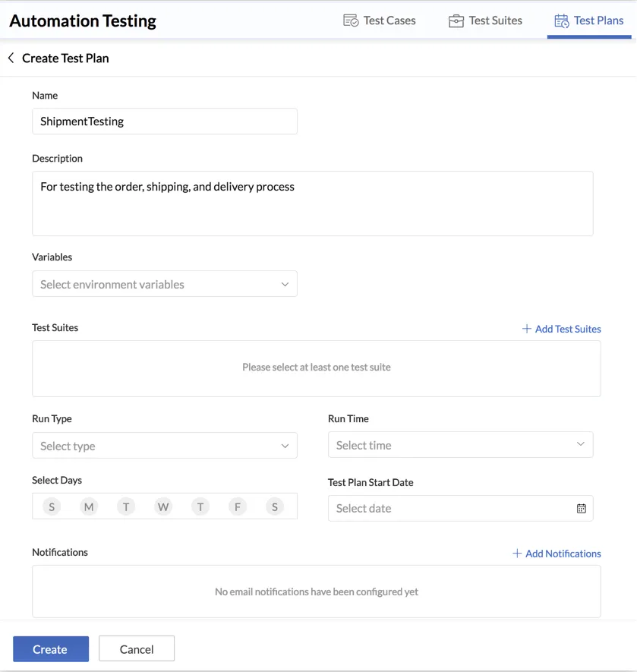The height and width of the screenshot is (672, 637).
Task: Open the Run Time dropdown
Action: click(x=460, y=445)
